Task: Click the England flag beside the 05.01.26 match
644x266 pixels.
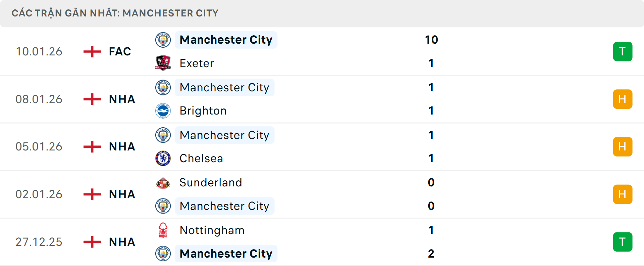Action: 91,147
